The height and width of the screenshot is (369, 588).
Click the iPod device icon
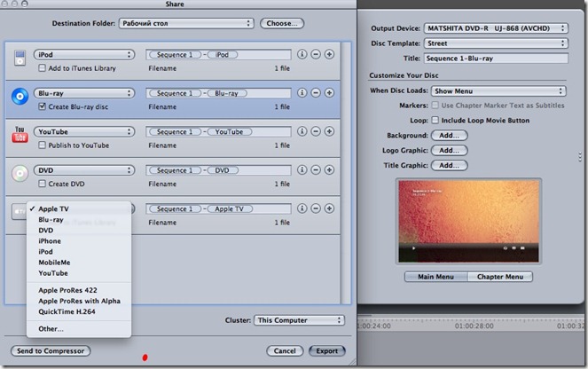click(x=20, y=59)
